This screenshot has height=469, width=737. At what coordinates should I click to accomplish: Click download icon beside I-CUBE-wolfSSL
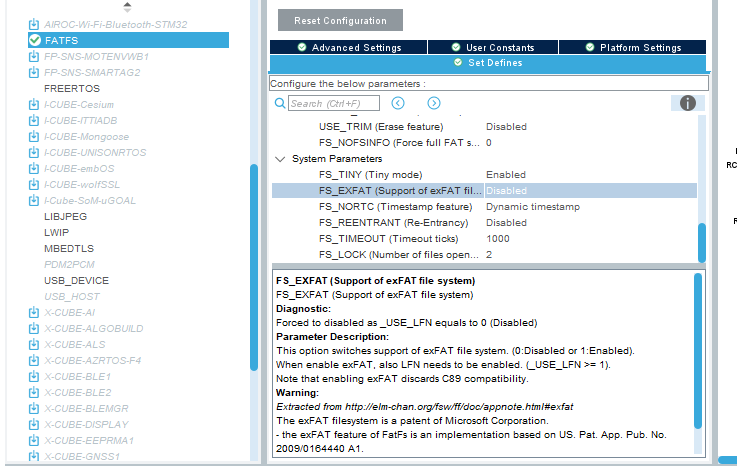point(34,184)
